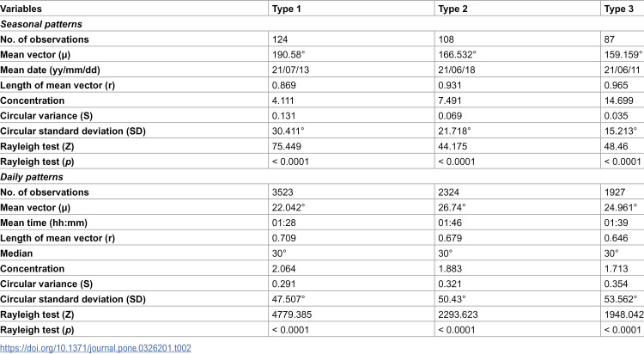Select the 3523 observations cell
The width and height of the screenshot is (644, 354).
click(x=283, y=192)
